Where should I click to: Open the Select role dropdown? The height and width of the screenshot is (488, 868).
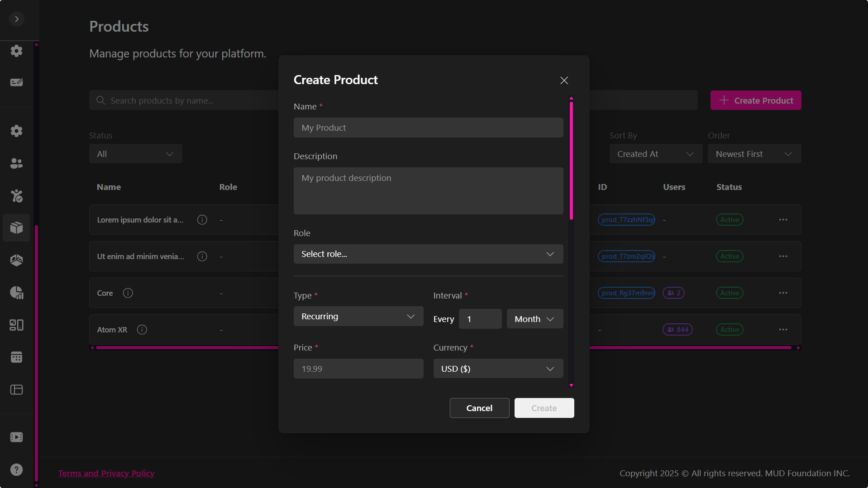pyautogui.click(x=428, y=254)
